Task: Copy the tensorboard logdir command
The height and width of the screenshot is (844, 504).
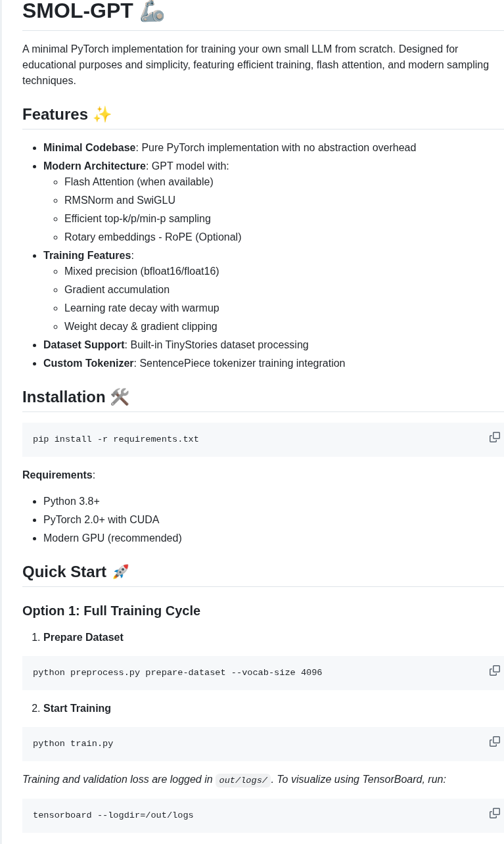Action: (x=494, y=813)
